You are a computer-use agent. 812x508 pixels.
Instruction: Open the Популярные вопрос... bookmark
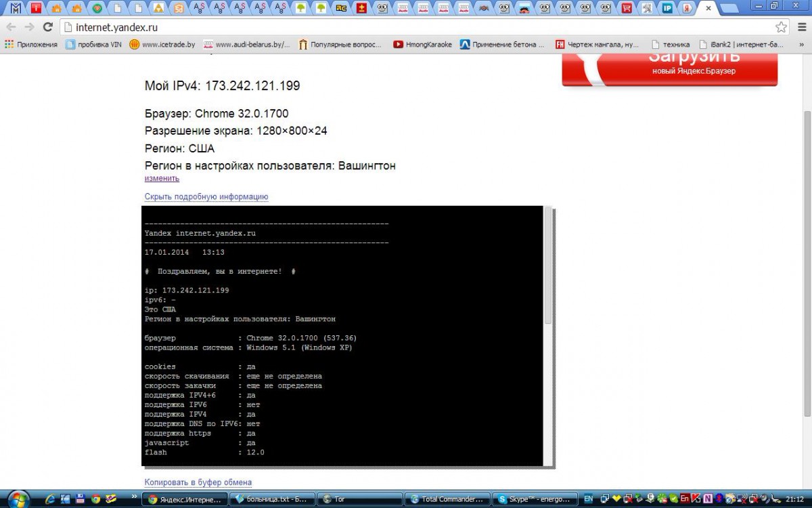340,44
